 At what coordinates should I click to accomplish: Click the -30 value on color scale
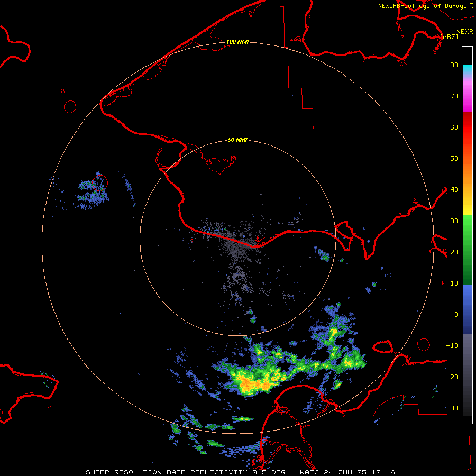(452, 408)
